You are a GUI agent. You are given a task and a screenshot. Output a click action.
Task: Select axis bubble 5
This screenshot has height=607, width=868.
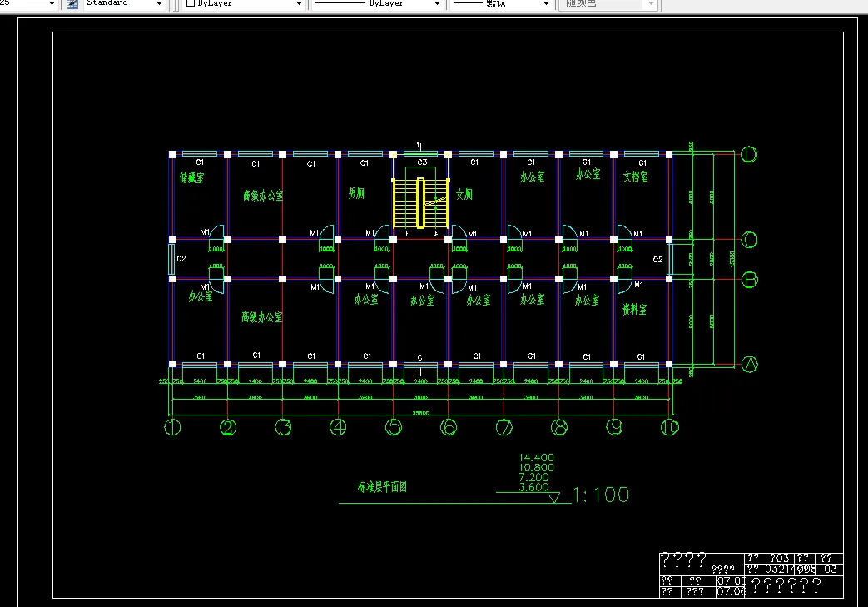pos(394,427)
